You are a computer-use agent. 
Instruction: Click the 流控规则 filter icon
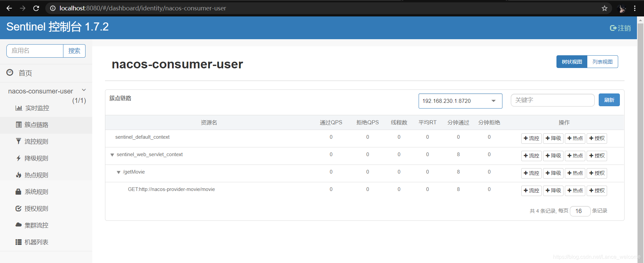click(x=19, y=141)
